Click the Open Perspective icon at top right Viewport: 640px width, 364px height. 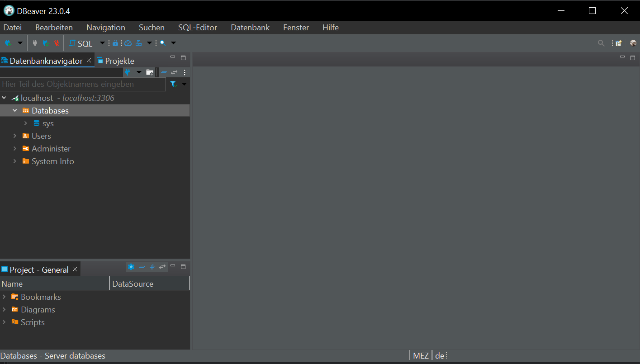tap(618, 43)
